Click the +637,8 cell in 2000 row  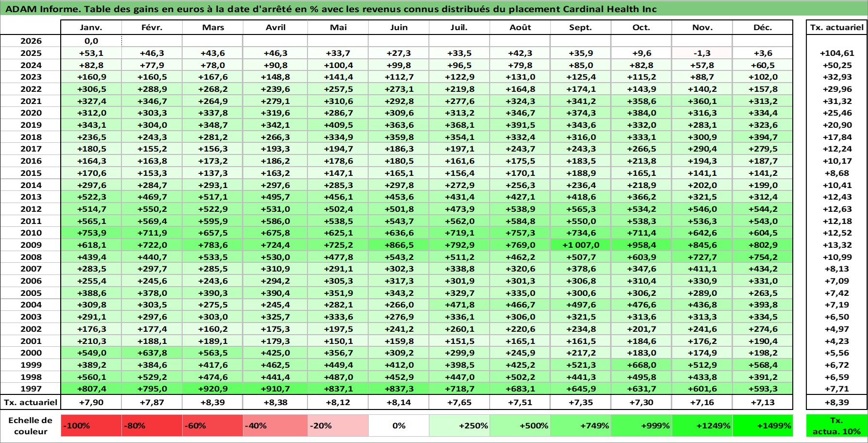152,353
